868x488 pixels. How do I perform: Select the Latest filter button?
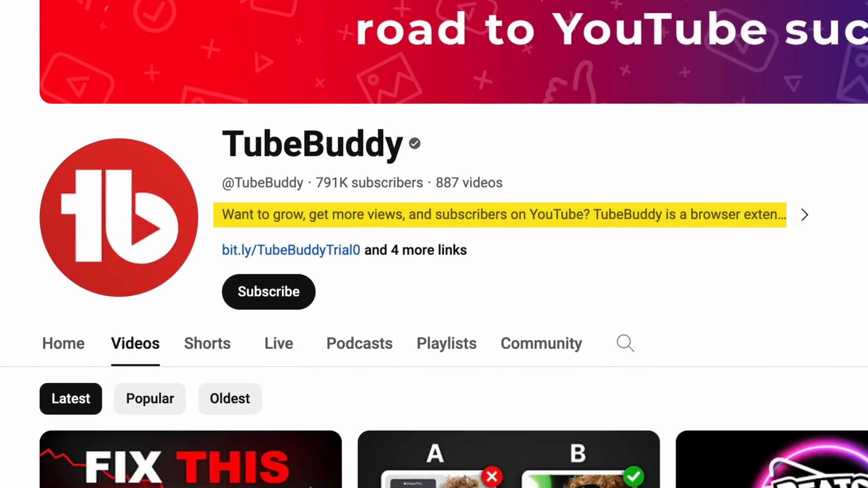click(71, 399)
